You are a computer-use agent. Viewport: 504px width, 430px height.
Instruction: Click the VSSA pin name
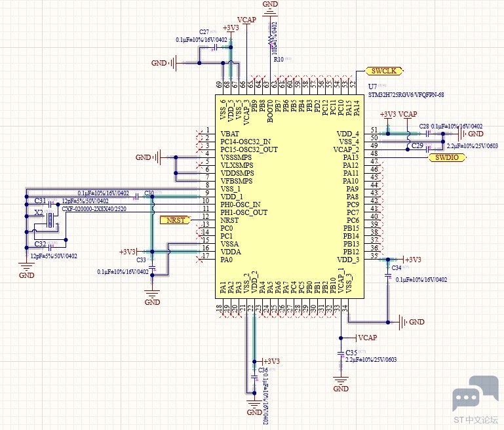[229, 244]
